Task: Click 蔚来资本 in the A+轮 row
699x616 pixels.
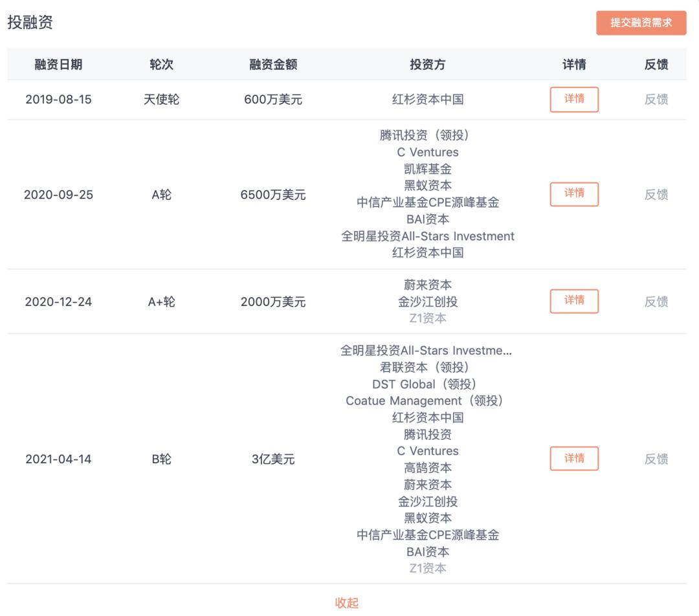Action: (428, 285)
